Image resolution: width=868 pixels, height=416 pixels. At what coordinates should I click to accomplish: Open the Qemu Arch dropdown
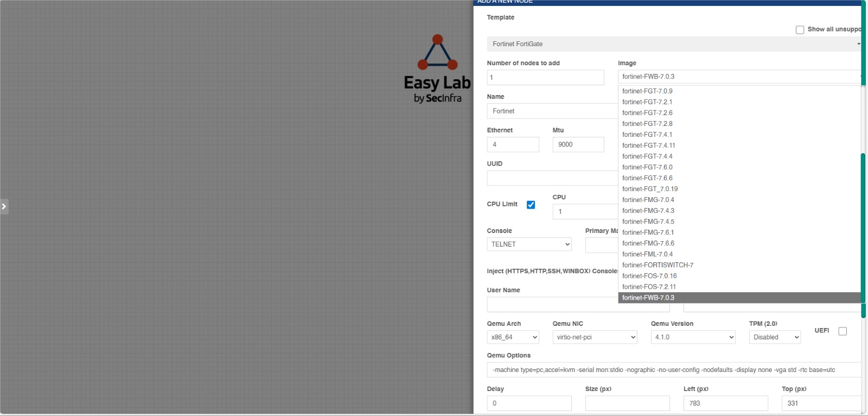click(513, 337)
